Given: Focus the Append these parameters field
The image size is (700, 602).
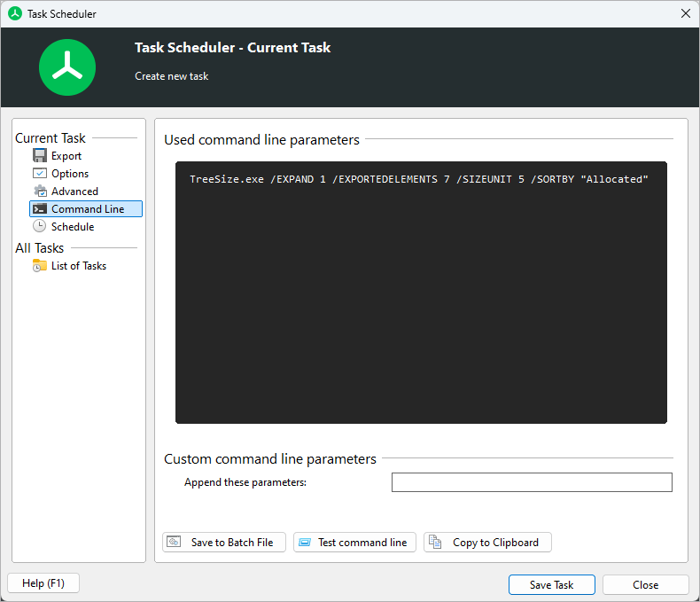Looking at the screenshot, I should [532, 482].
